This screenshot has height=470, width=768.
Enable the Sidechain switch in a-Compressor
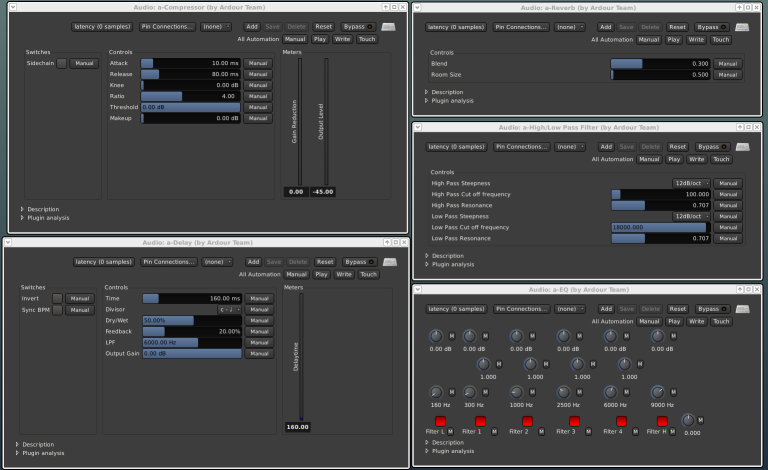click(x=61, y=63)
